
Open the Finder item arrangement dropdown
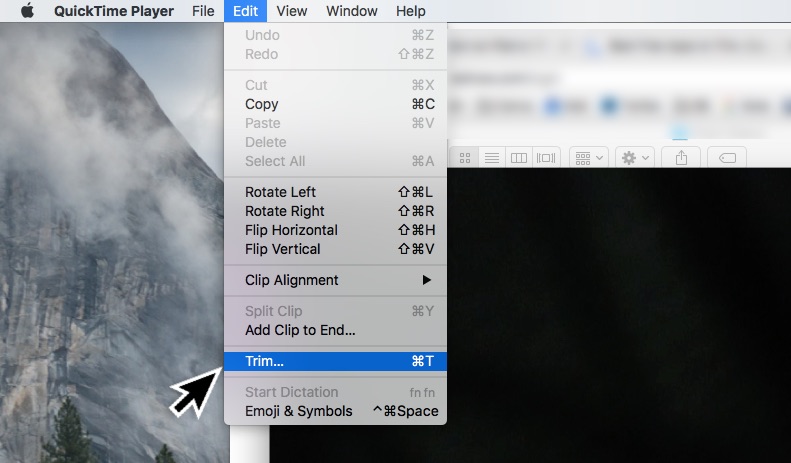(589, 158)
